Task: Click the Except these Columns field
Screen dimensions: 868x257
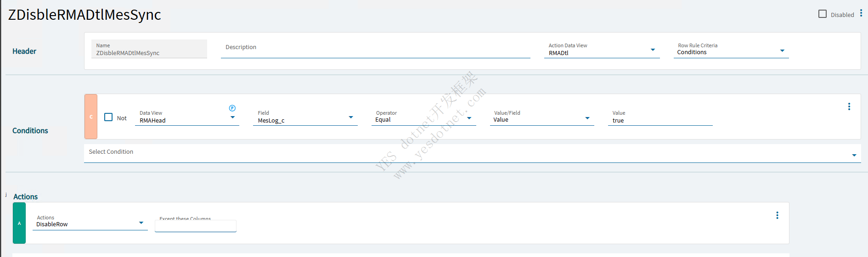Action: 196,226
